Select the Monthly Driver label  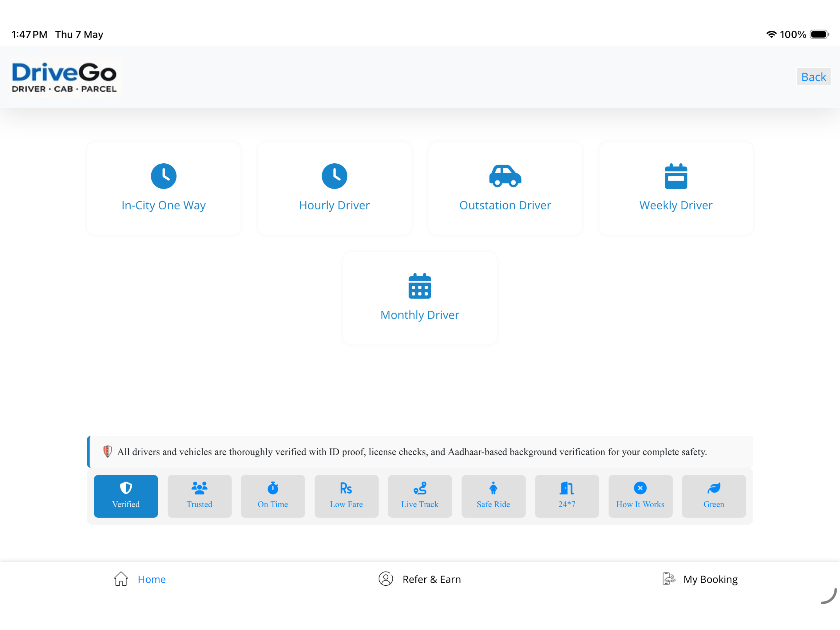(420, 315)
